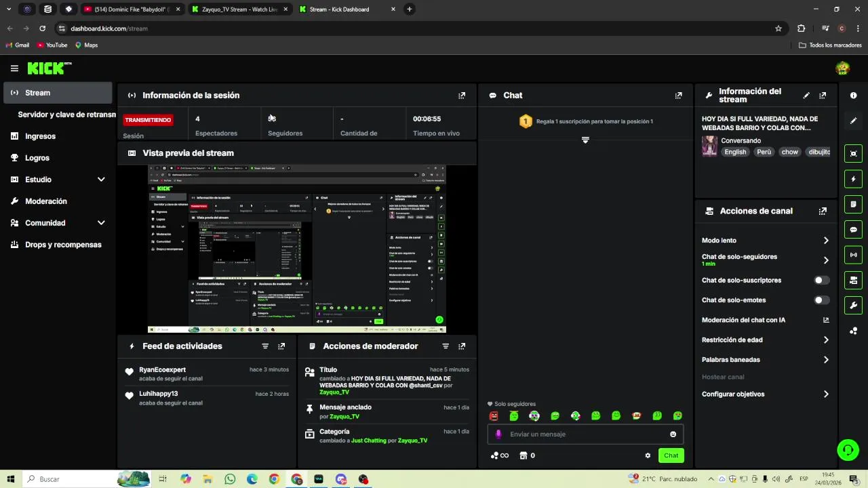Switch to the Dominic Fike YouTube tab
The image size is (868, 488).
pyautogui.click(x=132, y=9)
